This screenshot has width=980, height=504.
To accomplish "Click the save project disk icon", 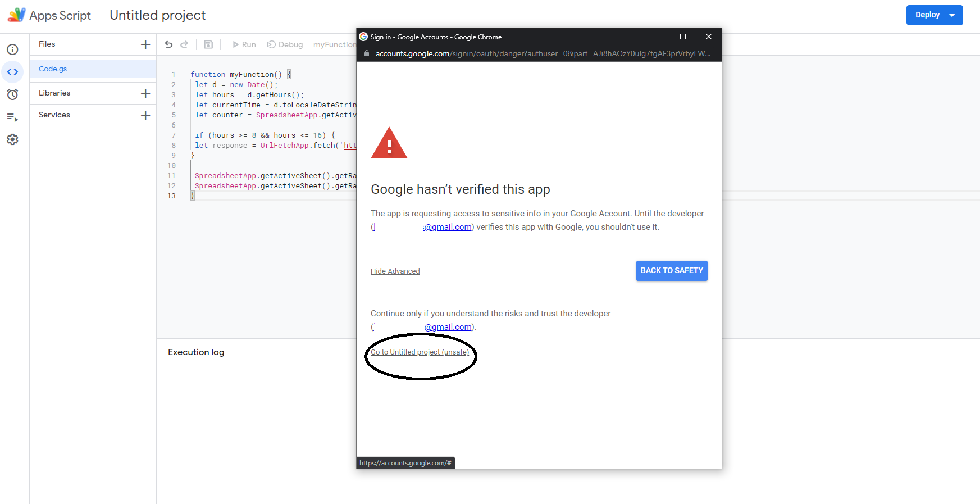I will [x=208, y=44].
